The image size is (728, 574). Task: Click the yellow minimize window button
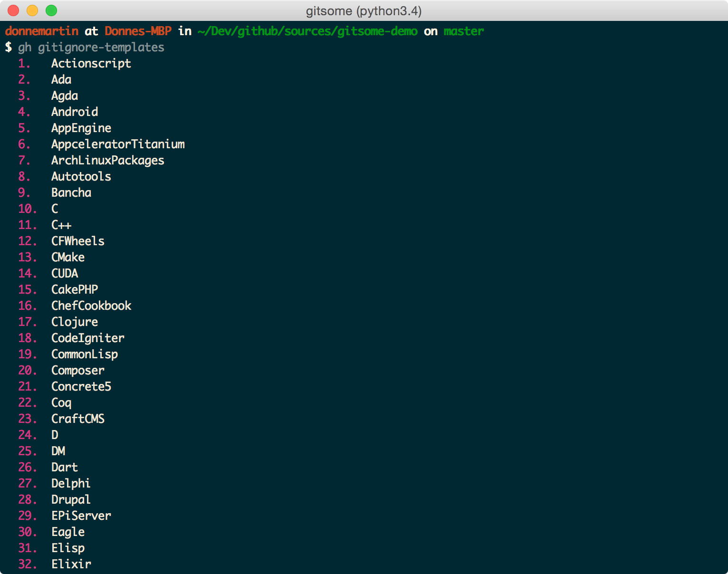point(32,10)
